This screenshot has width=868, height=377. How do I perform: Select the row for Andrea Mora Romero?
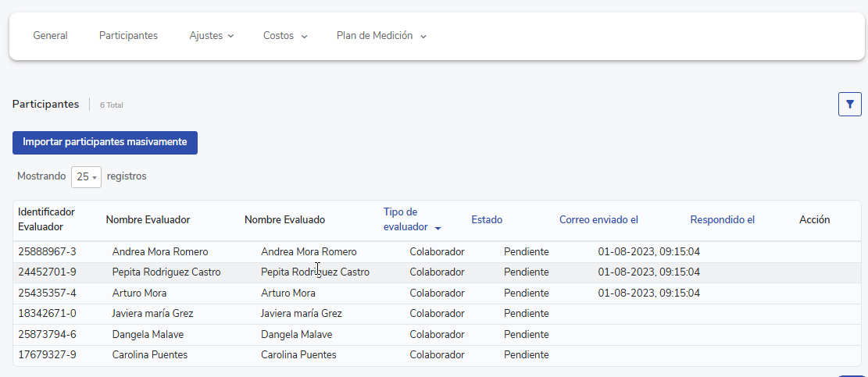tap(160, 252)
